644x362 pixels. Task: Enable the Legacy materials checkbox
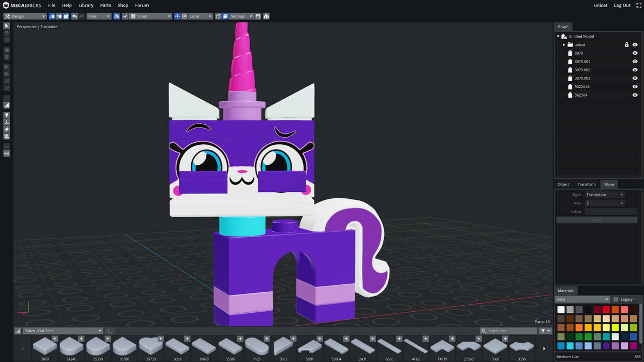616,299
